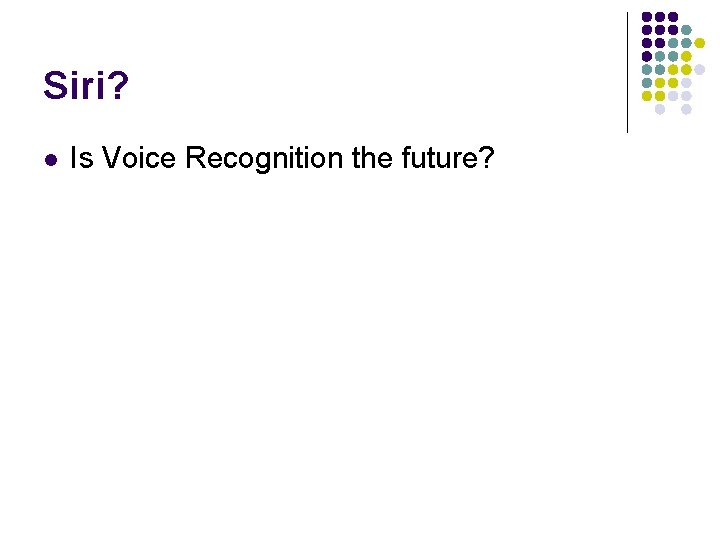Click the yellow dot at third row's far right
Screen dimensions: 720x540
pyautogui.click(x=700, y=43)
